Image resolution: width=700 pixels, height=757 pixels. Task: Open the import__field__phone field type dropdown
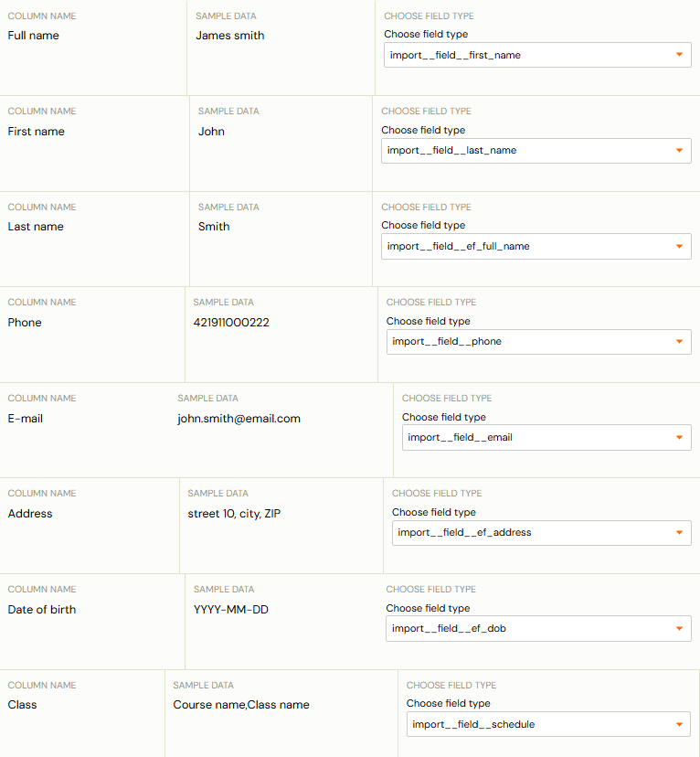539,342
